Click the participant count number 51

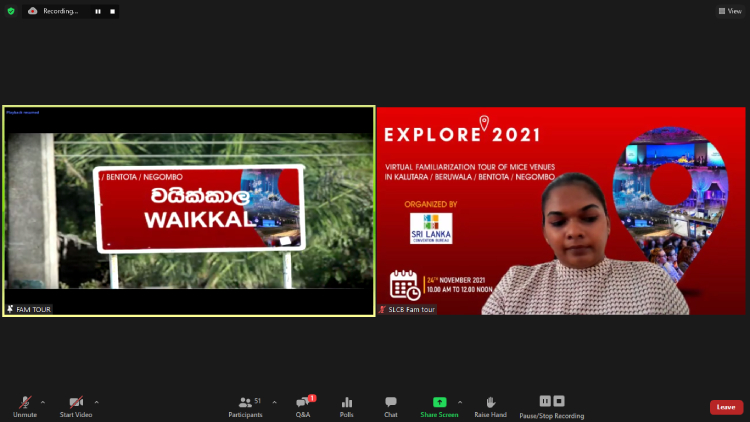pos(258,401)
